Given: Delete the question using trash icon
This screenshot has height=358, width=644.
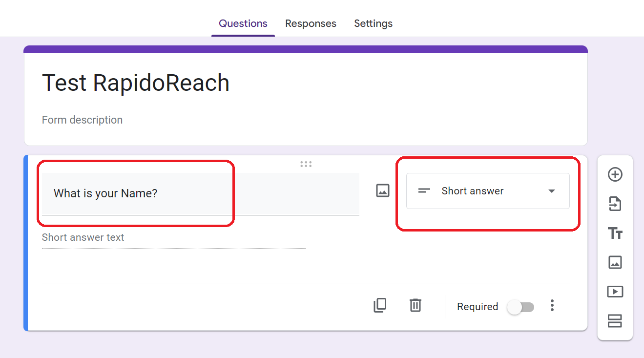Looking at the screenshot, I should pyautogui.click(x=415, y=305).
